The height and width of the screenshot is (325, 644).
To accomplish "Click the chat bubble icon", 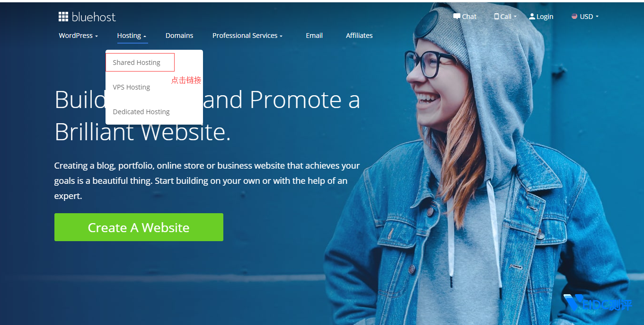I will (457, 16).
